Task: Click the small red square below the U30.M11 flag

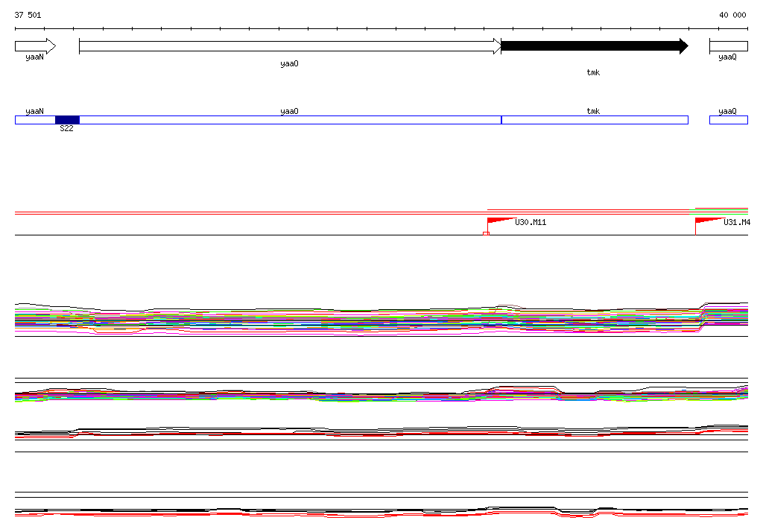Action: (x=486, y=234)
